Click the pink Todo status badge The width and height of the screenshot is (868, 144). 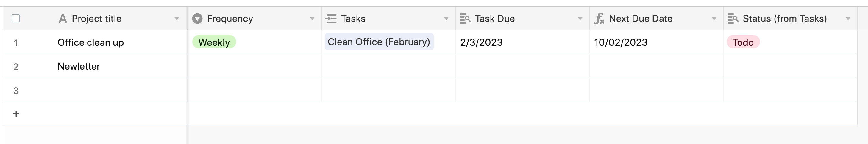(743, 42)
